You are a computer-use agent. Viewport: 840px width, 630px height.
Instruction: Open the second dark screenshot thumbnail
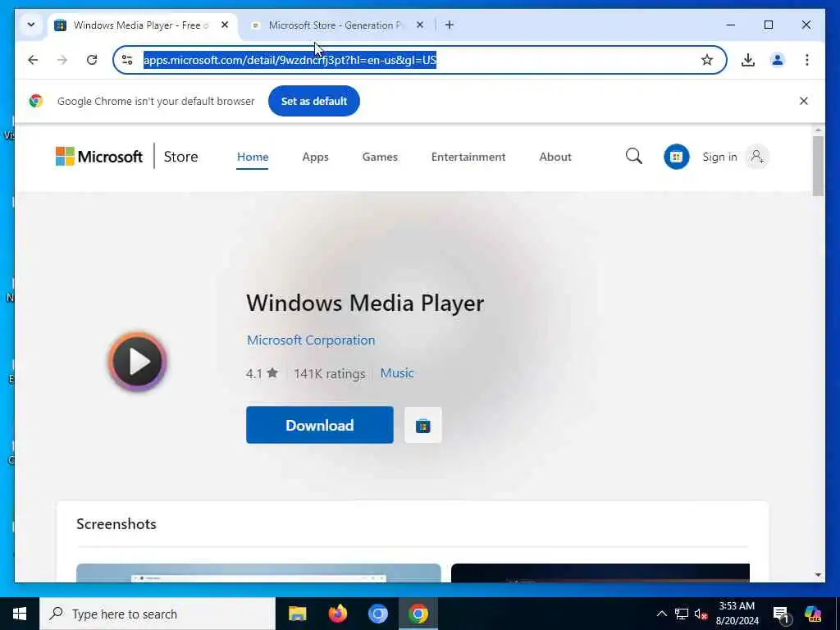600,573
